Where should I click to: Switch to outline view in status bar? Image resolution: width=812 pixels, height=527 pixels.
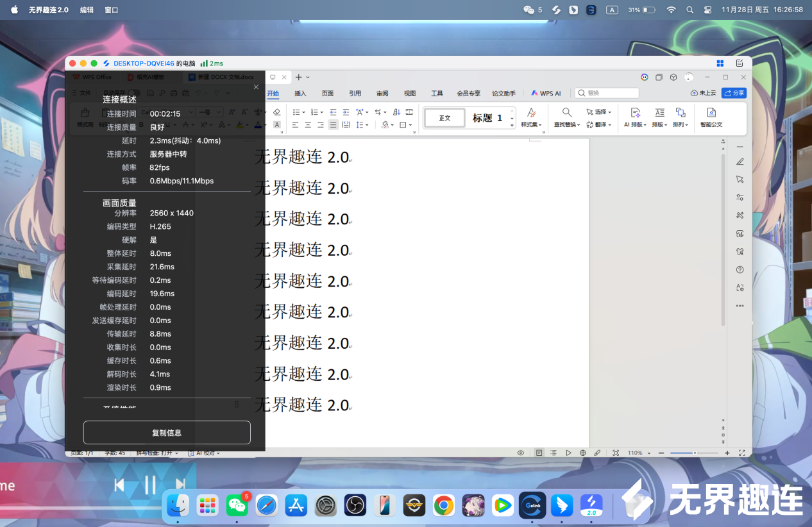point(554,453)
